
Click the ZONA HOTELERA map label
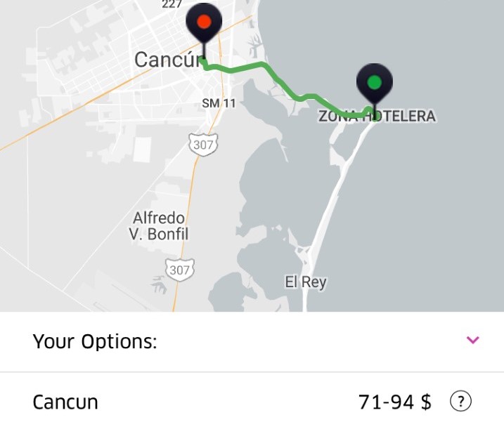[377, 117]
